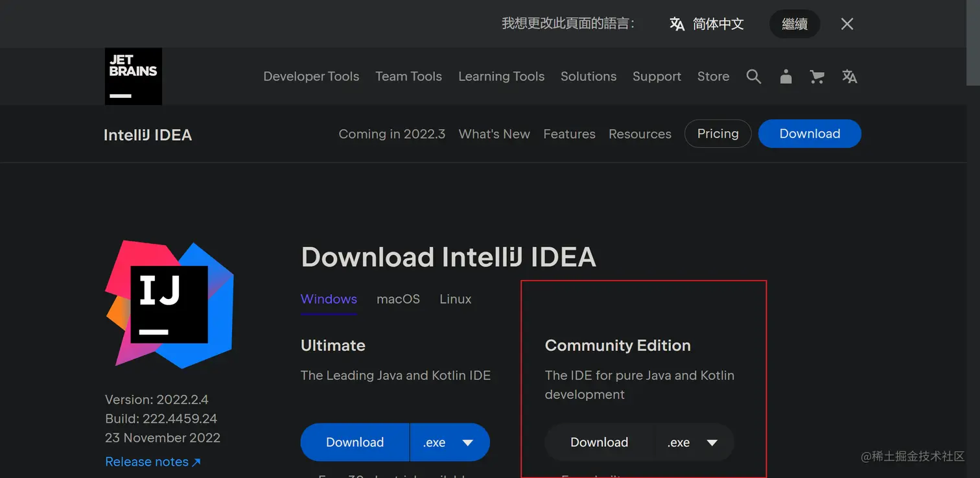Download the Ultimate edition
The width and height of the screenshot is (980, 478).
pos(355,442)
